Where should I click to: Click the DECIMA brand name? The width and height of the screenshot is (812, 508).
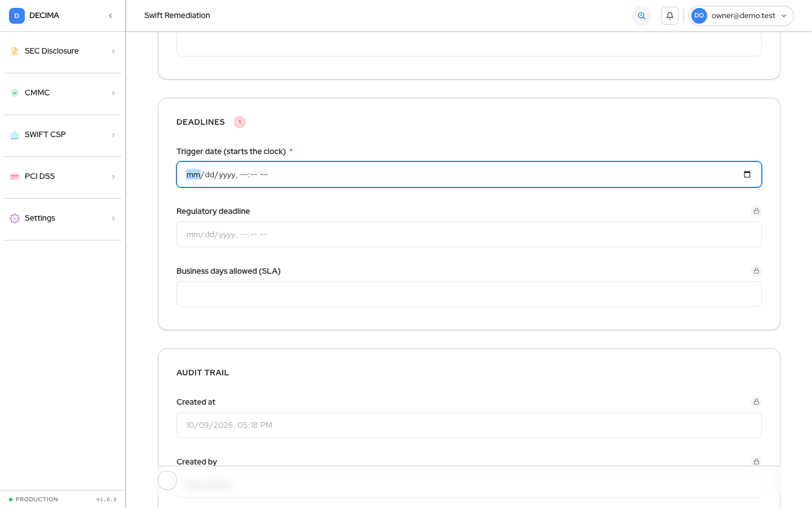click(44, 15)
